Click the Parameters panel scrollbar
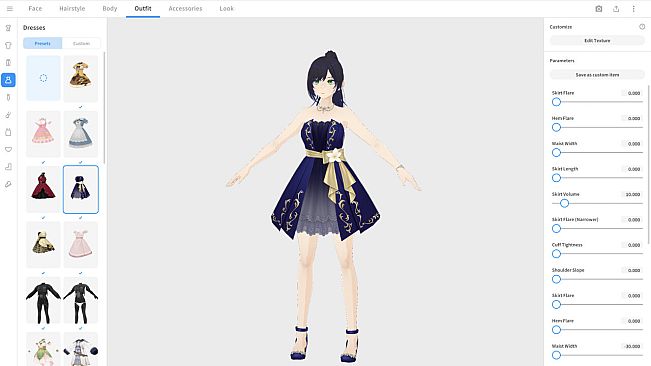651x366 pixels. tap(648, 164)
